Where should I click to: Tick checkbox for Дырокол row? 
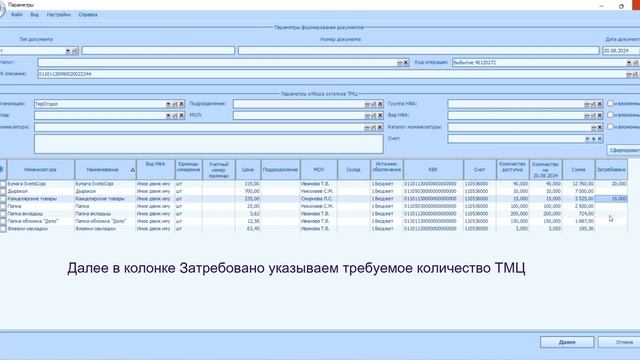pyautogui.click(x=3, y=191)
